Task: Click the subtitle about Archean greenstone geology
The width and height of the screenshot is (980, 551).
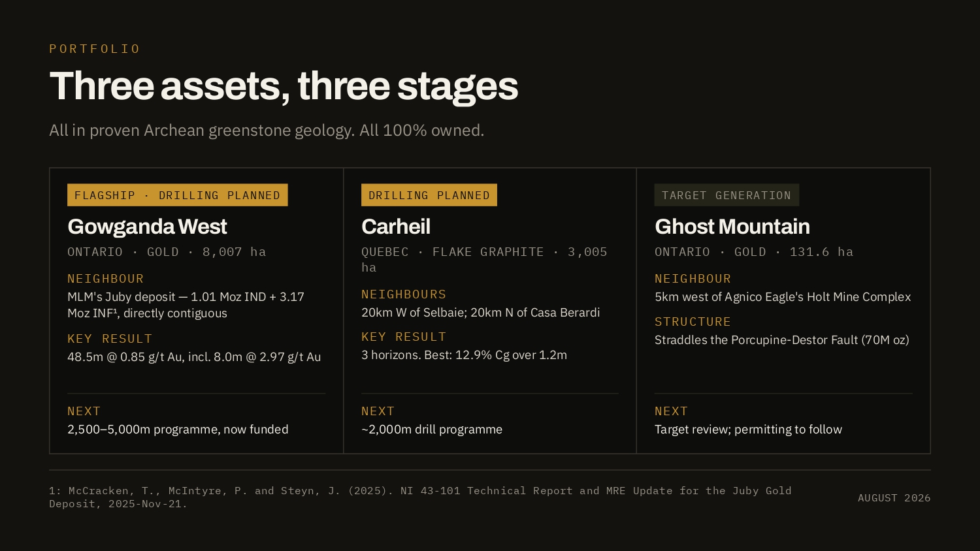Action: [x=267, y=131]
